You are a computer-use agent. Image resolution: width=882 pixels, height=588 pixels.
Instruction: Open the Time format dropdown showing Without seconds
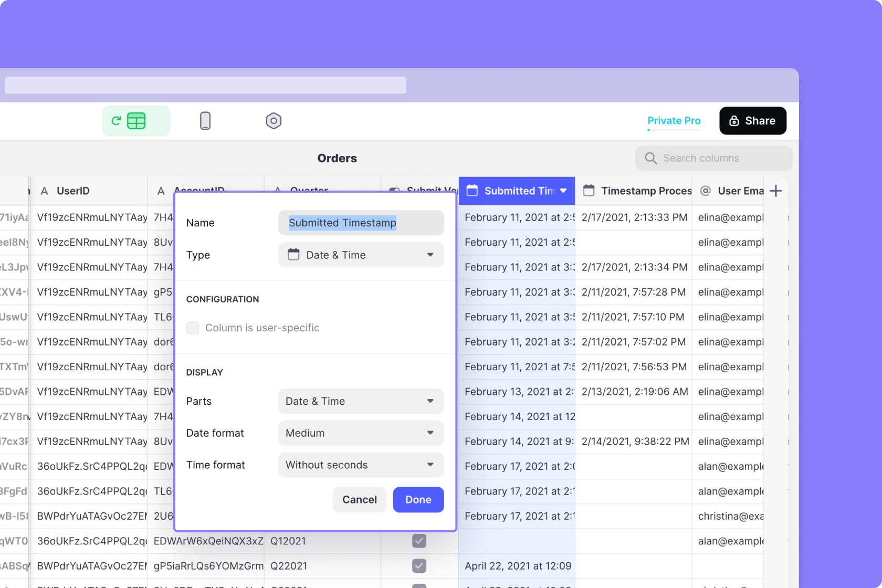[361, 465]
